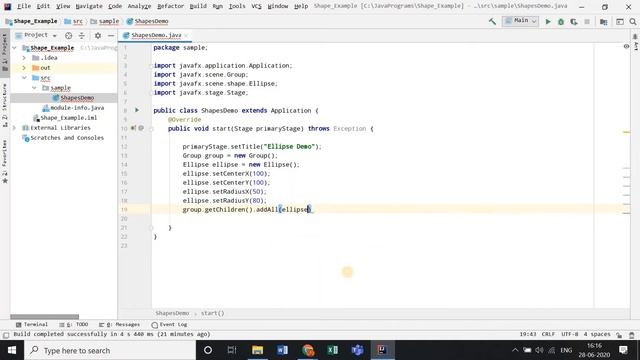Click the Build Project hammer icon
640x360 pixels.
[x=492, y=22]
